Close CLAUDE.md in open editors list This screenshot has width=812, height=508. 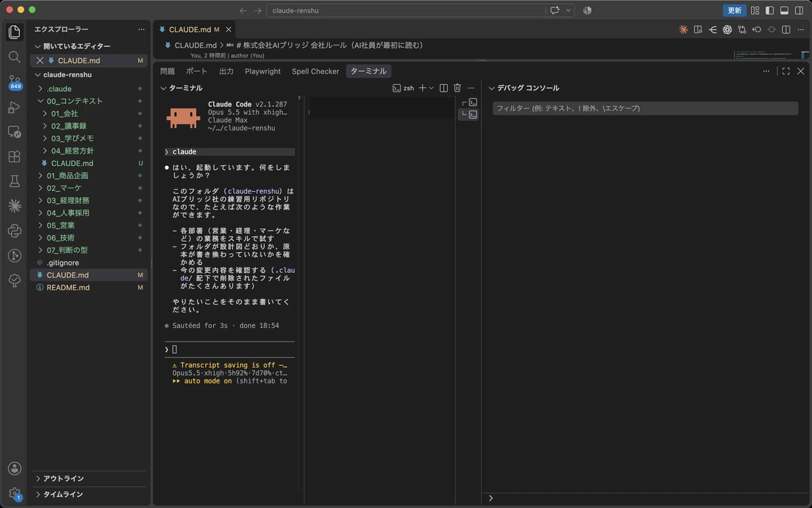coord(40,60)
